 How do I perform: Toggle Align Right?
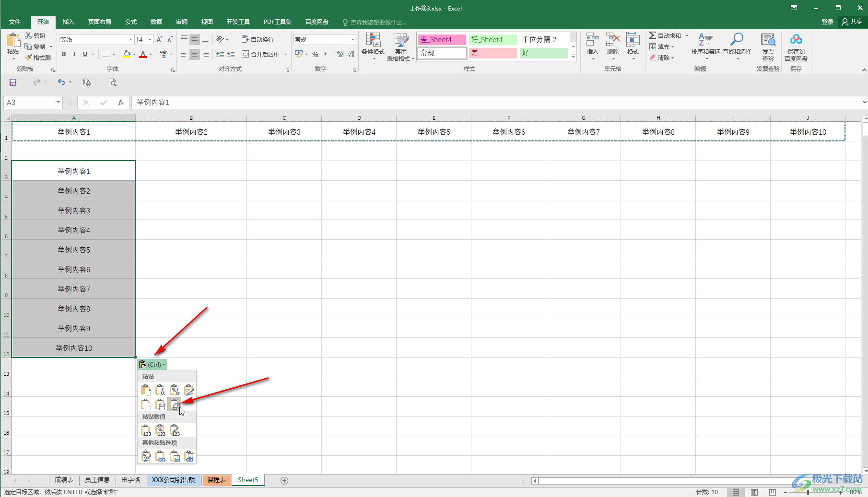(205, 54)
